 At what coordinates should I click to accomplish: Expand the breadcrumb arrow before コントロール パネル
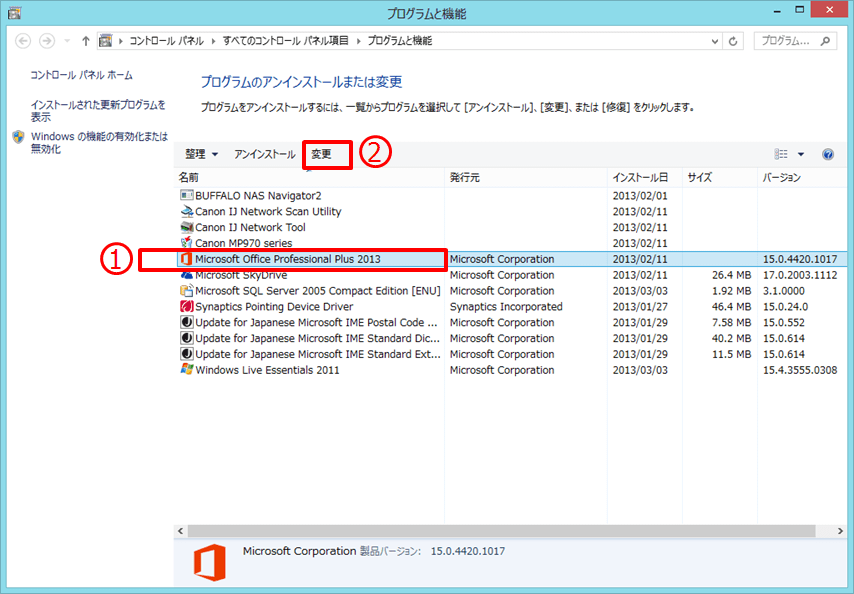pos(120,41)
